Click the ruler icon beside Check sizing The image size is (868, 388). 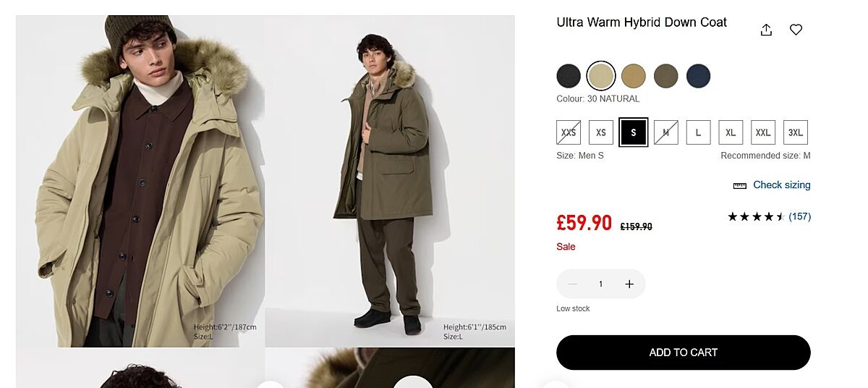coord(739,185)
